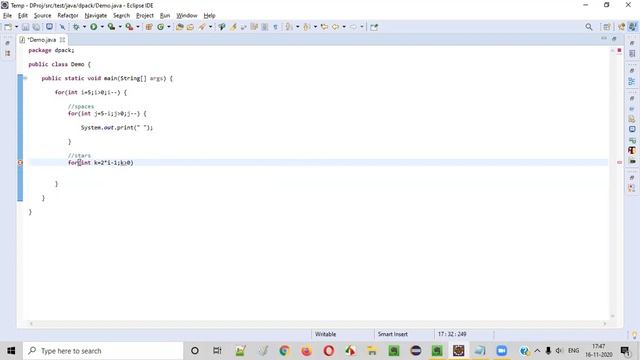Open the File menu

[x=7, y=16]
